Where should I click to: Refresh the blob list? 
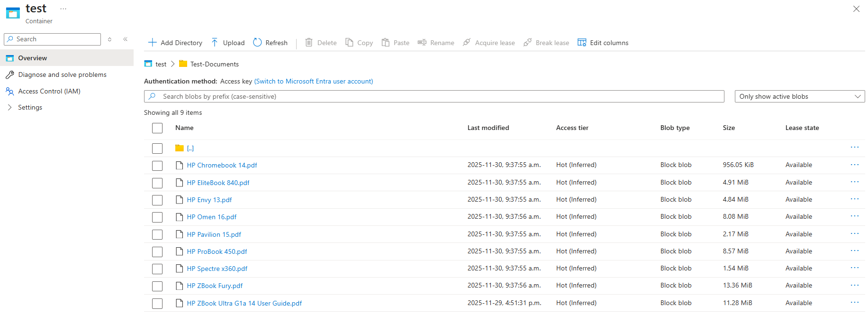click(x=270, y=43)
